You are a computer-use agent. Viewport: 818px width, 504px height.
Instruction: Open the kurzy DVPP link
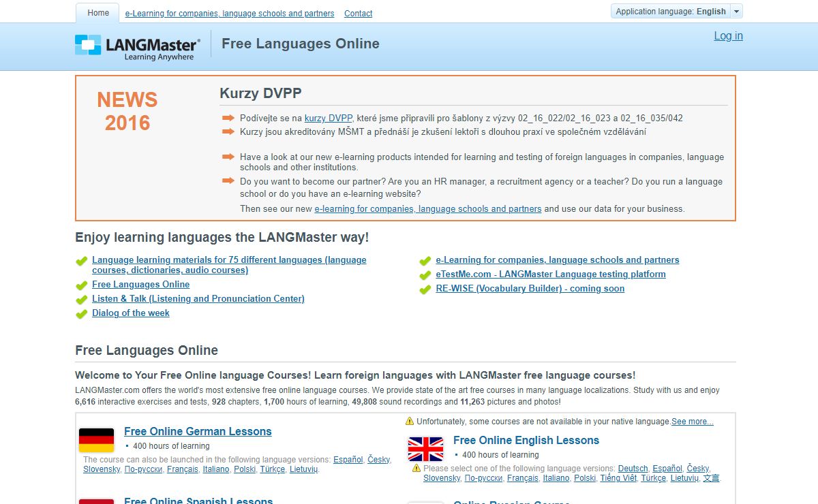[328, 119]
